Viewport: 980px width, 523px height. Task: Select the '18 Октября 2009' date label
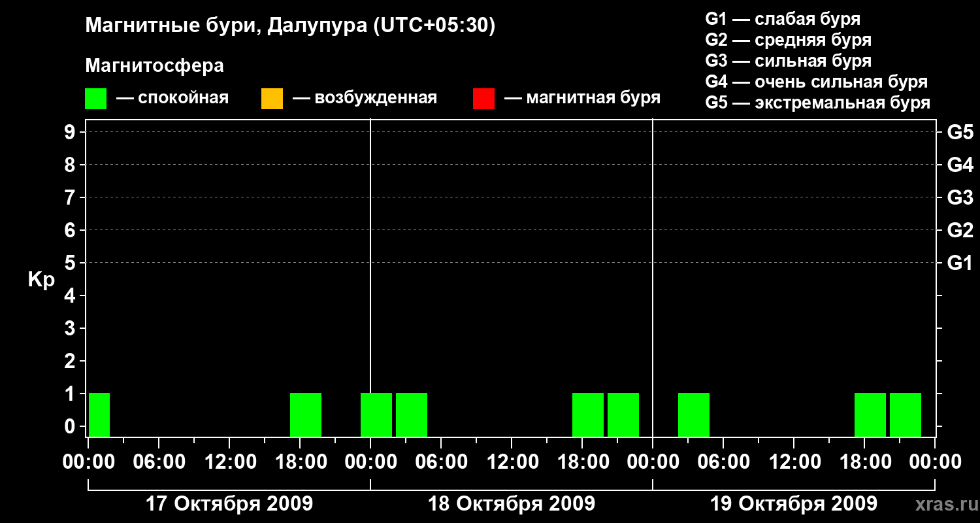(512, 504)
